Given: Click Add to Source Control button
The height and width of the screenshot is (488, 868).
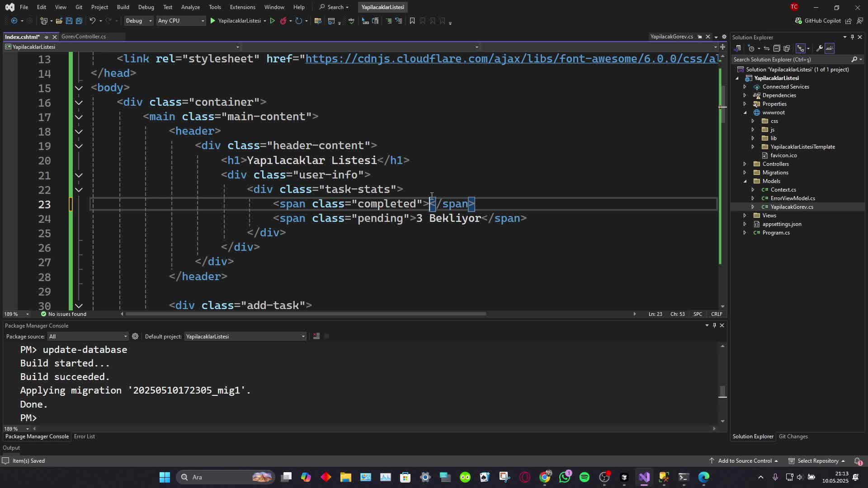Looking at the screenshot, I should point(744,461).
